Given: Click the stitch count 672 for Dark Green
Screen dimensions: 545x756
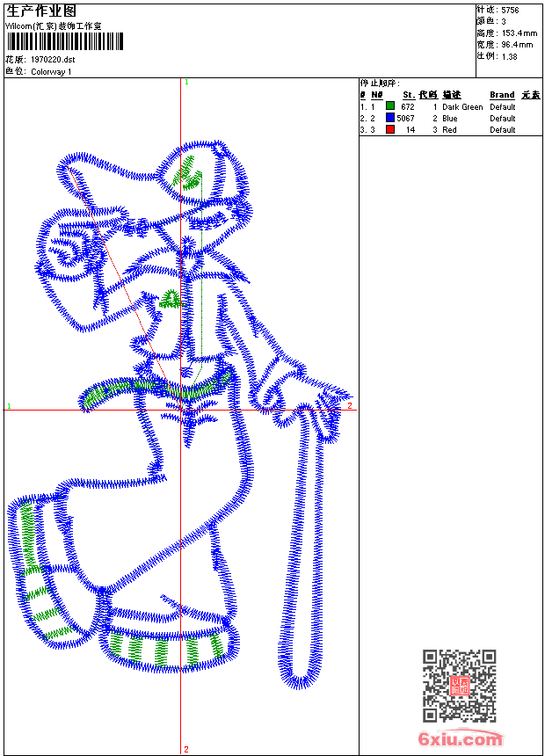Looking at the screenshot, I should (x=408, y=107).
